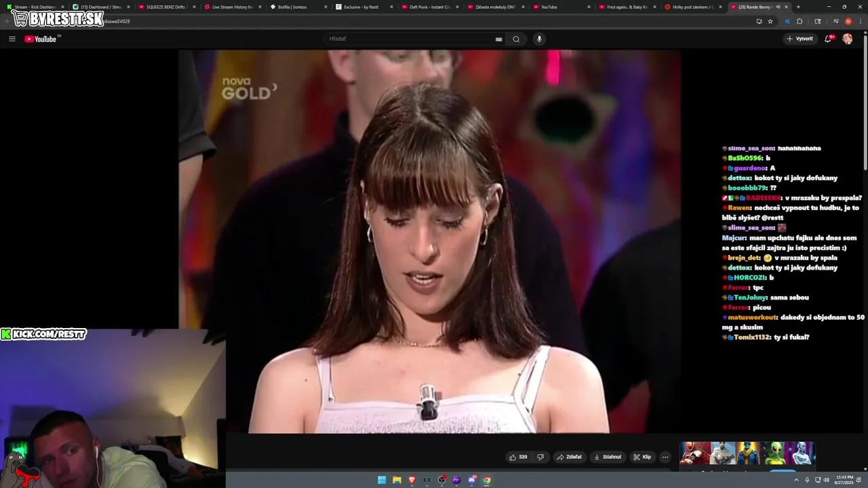Switch to the Záhada molekuly DMT tab

pos(494,7)
